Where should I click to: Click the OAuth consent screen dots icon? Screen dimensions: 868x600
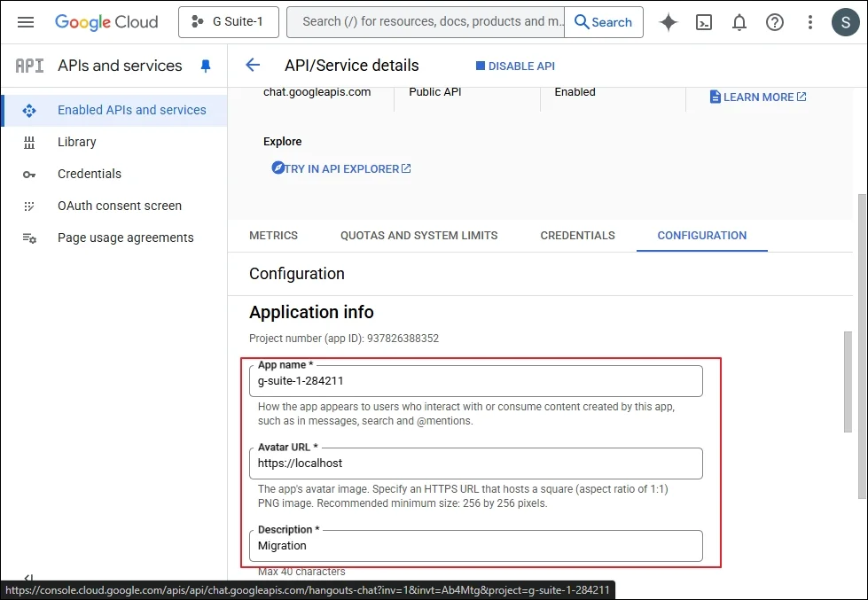[29, 206]
